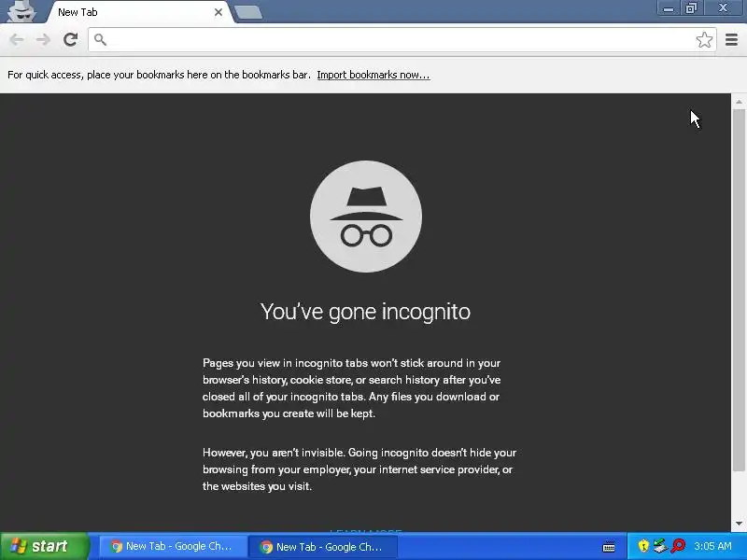The height and width of the screenshot is (560, 747).
Task: Select the New Tab tab
Action: (x=138, y=12)
